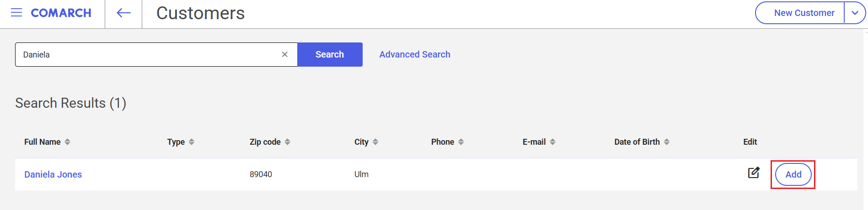Sort results by City column arrows
868x210 pixels.
[x=375, y=142]
